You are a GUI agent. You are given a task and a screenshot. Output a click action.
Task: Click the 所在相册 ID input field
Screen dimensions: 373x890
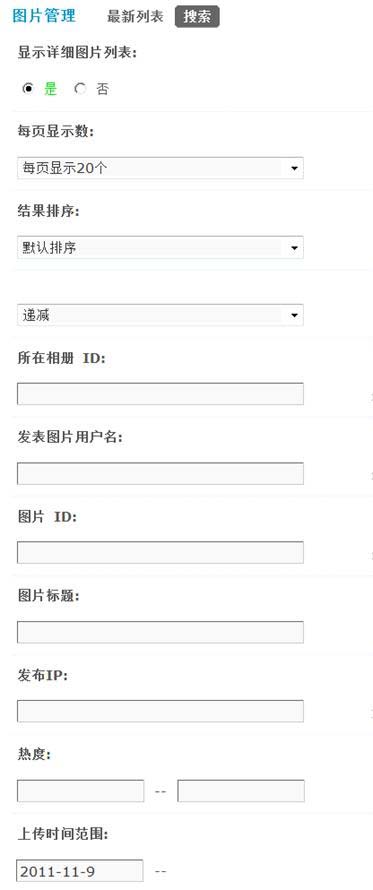tap(160, 394)
